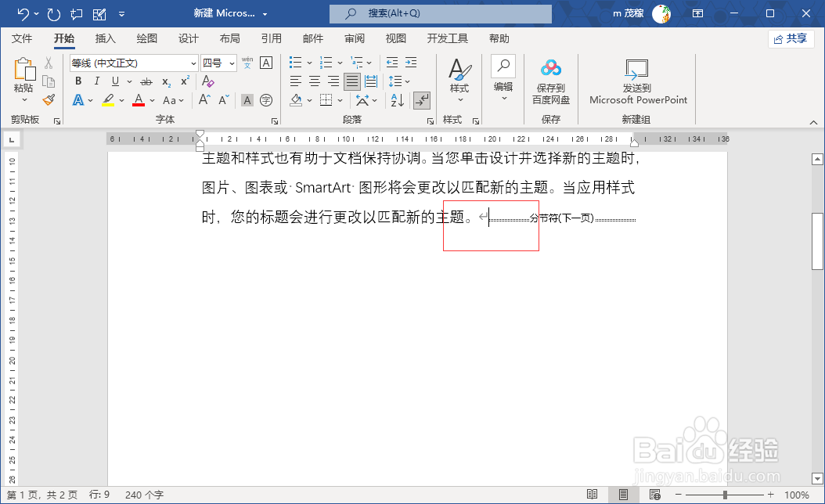
Task: Expand numbering list options
Action: (340, 63)
